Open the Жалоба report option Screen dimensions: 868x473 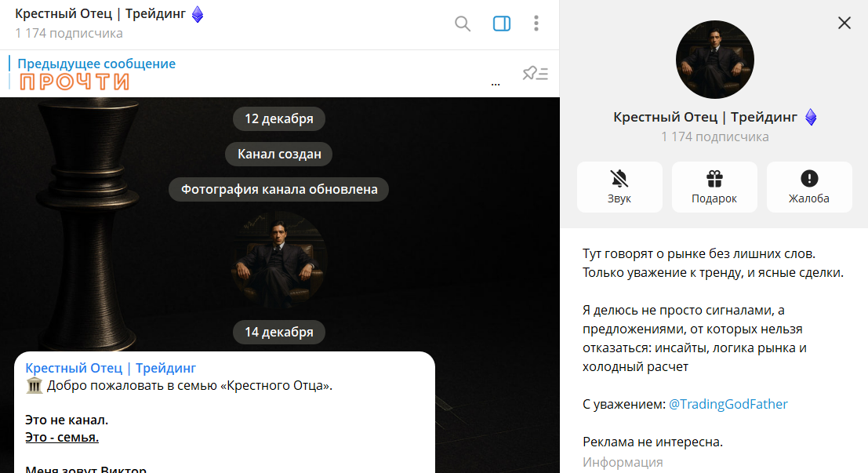click(809, 187)
